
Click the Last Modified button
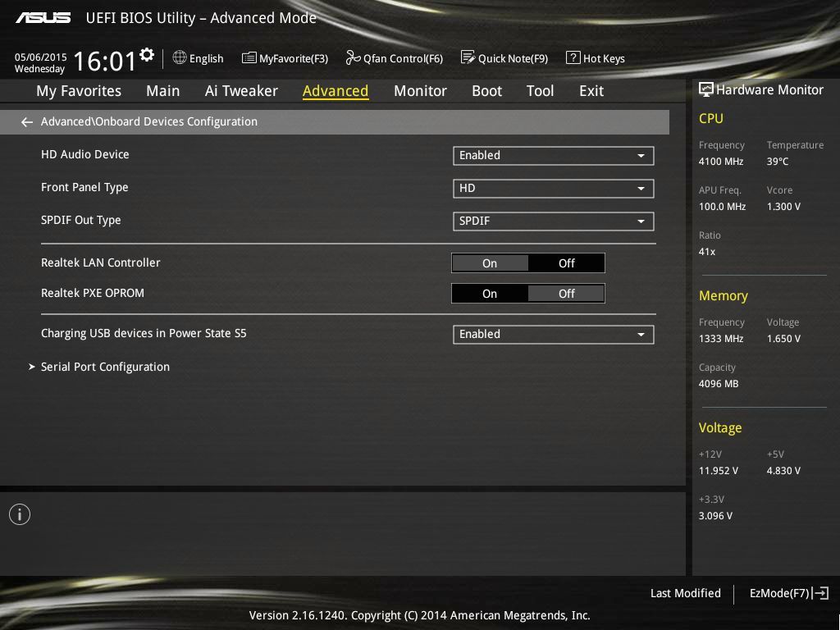[x=685, y=593]
